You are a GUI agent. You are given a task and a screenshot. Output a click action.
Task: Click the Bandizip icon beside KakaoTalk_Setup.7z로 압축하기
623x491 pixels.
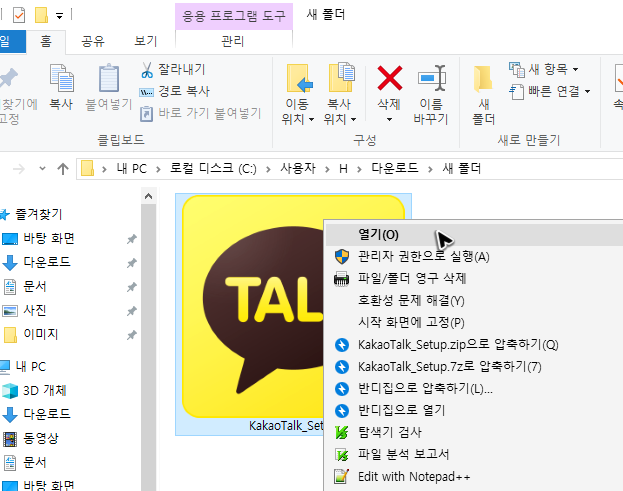(x=342, y=367)
